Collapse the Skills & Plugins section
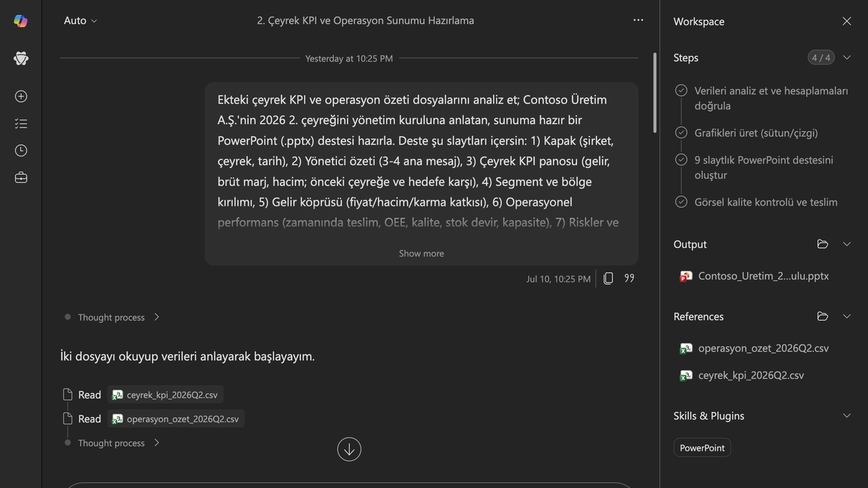This screenshot has height=488, width=868. 847,416
